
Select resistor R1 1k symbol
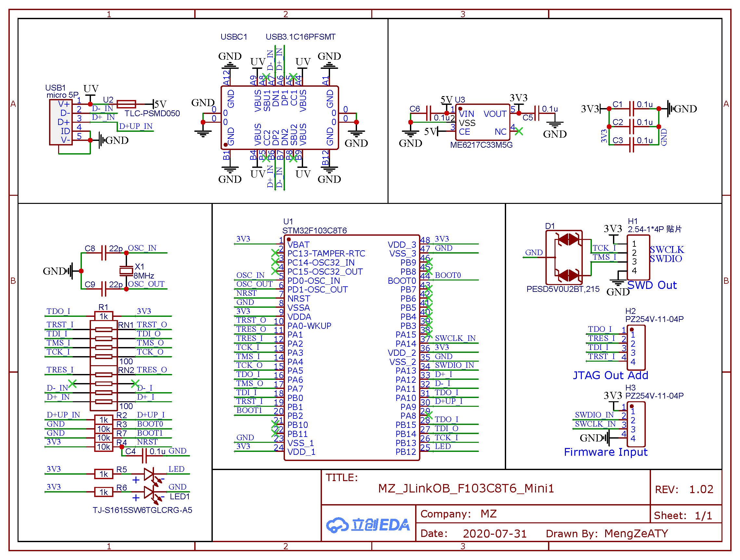tap(104, 316)
